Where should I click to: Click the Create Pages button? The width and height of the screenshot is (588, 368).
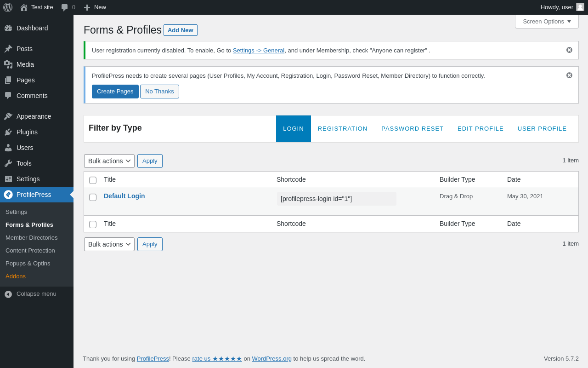point(115,92)
